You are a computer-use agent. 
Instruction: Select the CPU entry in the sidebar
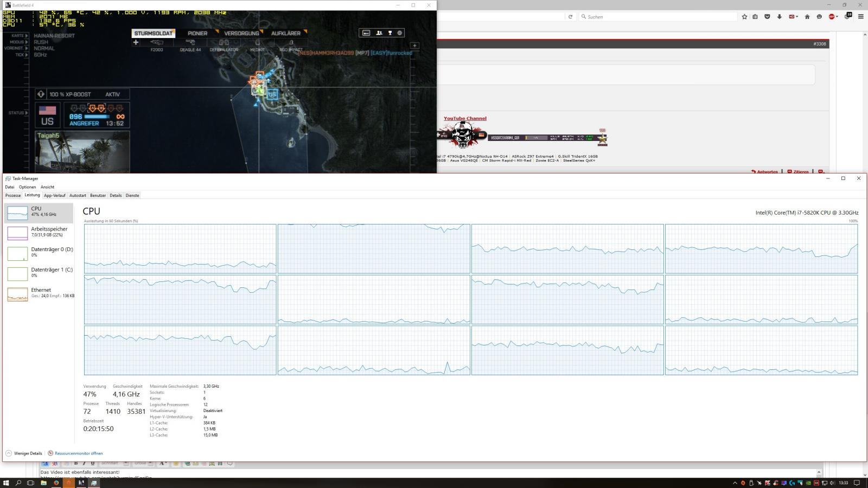39,213
